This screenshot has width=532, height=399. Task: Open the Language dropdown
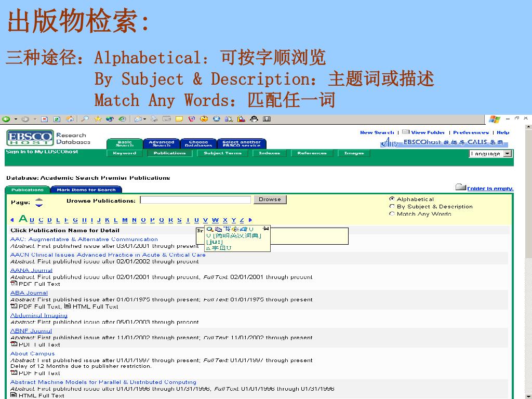tap(490, 154)
